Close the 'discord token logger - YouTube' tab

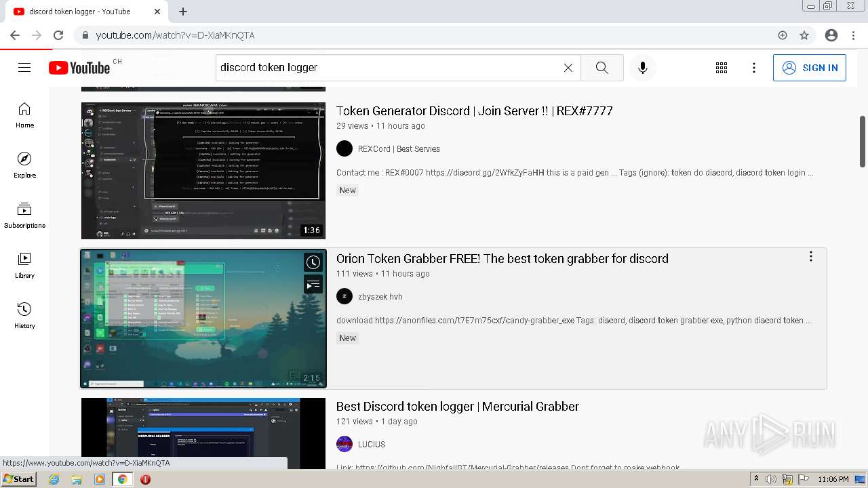click(x=158, y=12)
